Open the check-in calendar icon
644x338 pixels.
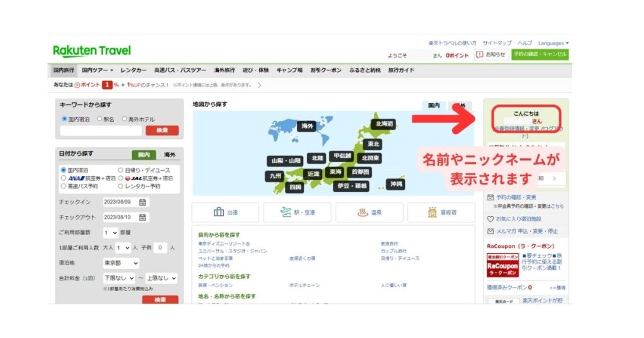click(x=143, y=202)
